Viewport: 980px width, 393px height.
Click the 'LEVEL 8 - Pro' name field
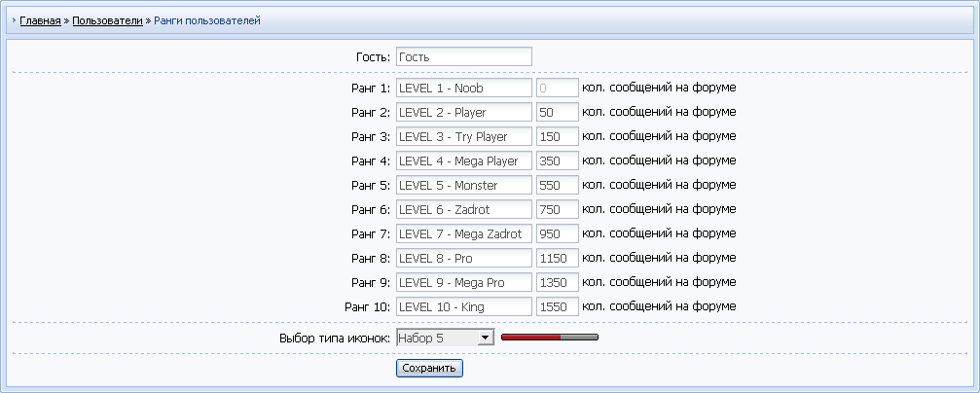tap(463, 258)
